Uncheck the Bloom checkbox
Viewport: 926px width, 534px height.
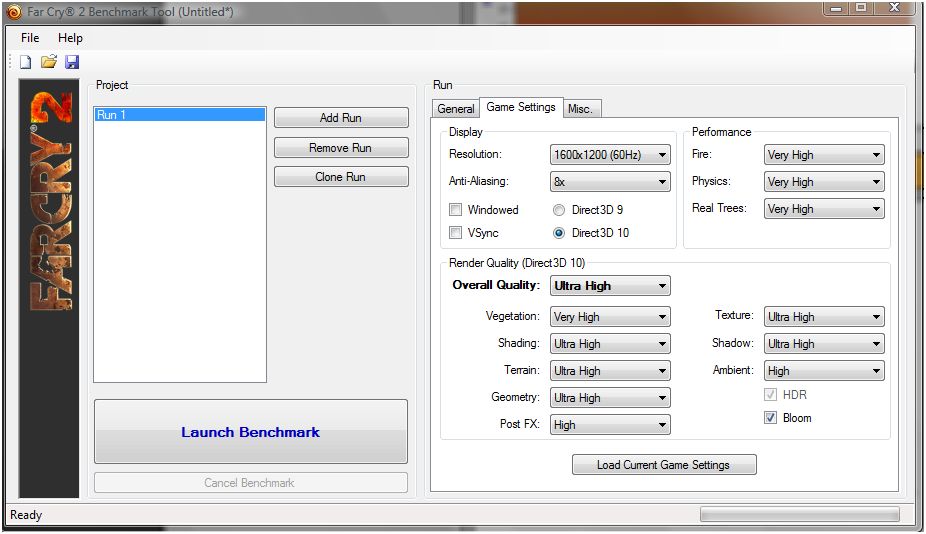(x=770, y=418)
